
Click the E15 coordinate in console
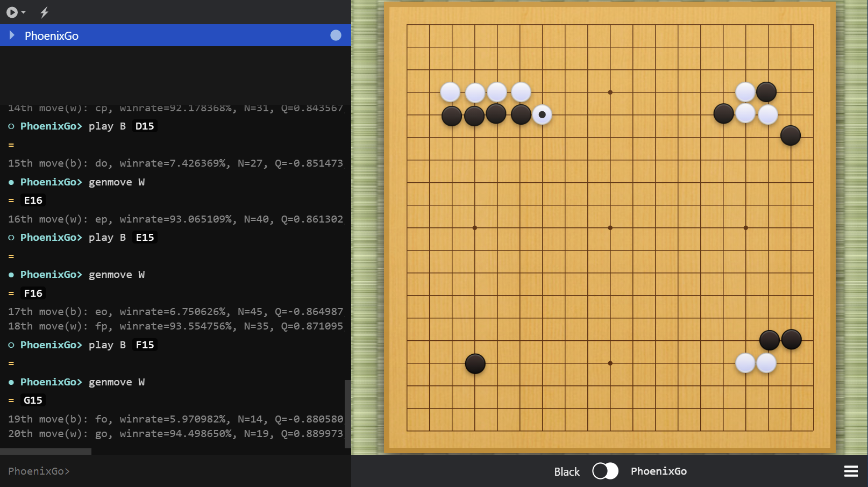[x=145, y=237]
